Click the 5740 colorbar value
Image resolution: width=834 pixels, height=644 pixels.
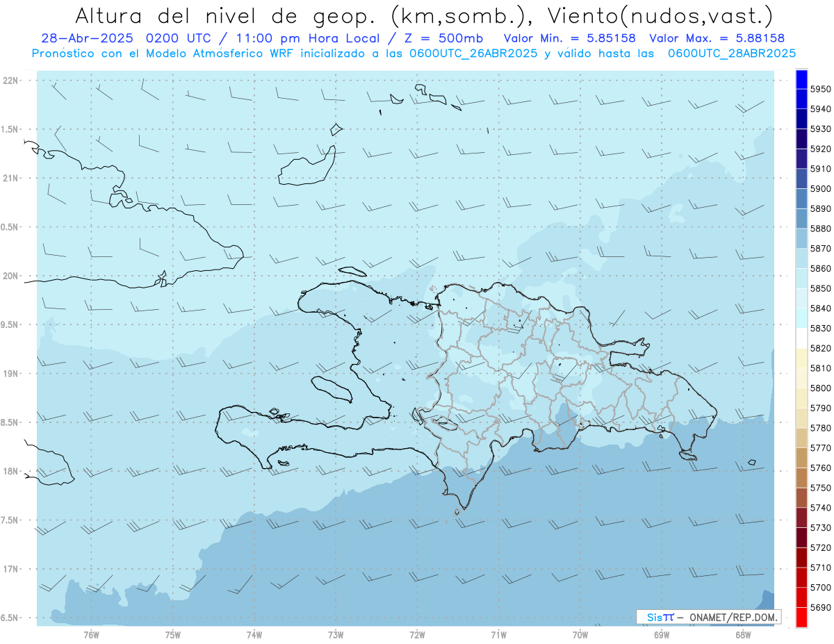(821, 508)
